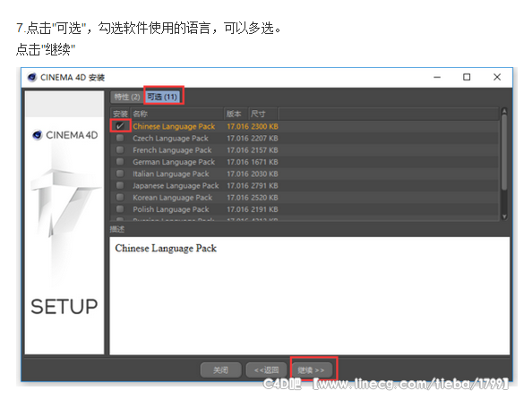Click the 关闭 button

tap(220, 369)
